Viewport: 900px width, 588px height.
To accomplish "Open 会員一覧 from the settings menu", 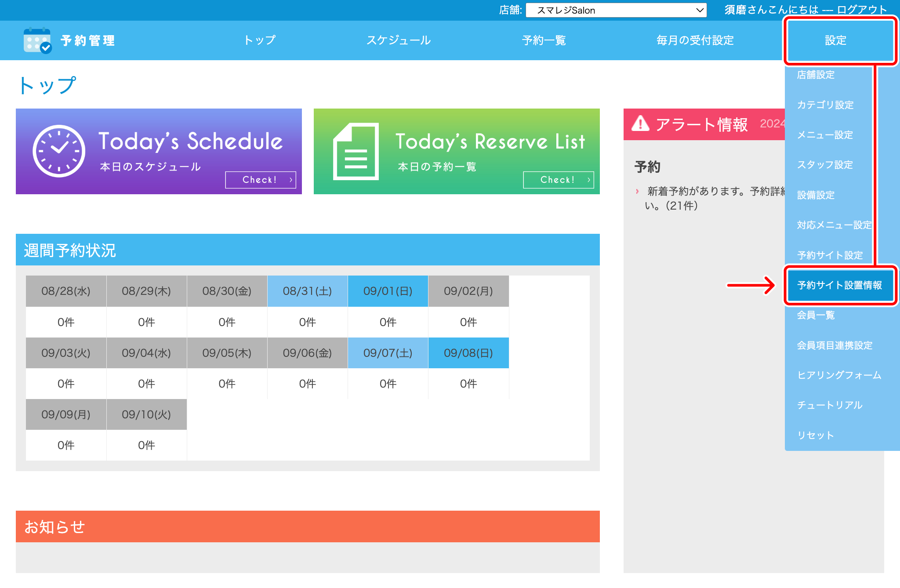I will click(816, 315).
